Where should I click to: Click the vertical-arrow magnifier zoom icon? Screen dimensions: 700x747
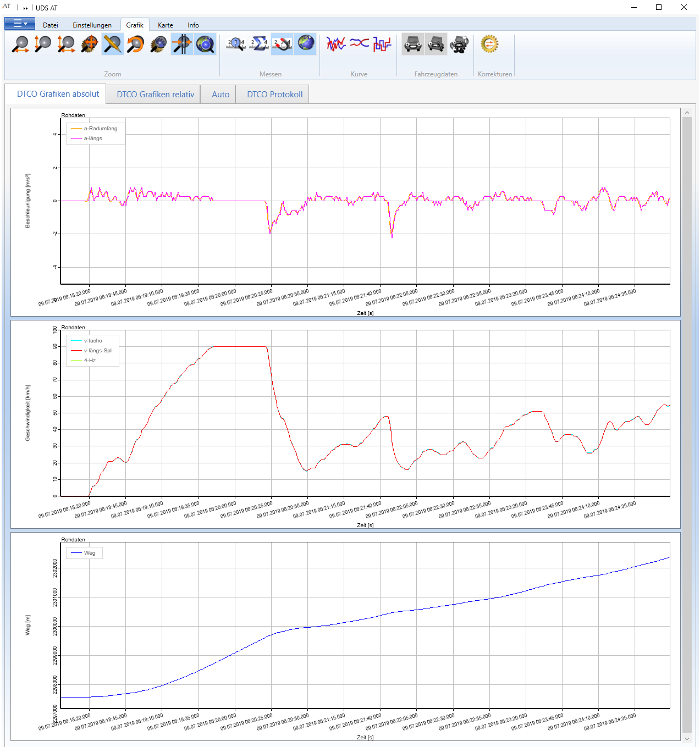pyautogui.click(x=43, y=44)
